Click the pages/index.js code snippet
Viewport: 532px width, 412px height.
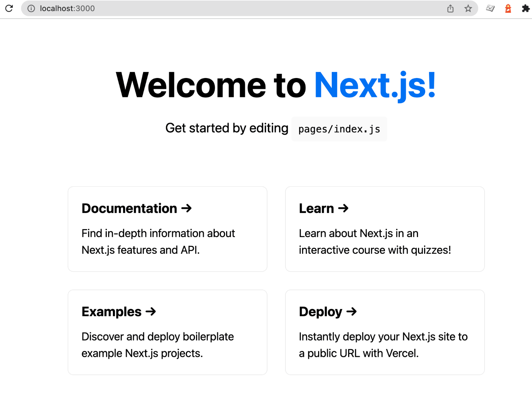pyautogui.click(x=339, y=129)
